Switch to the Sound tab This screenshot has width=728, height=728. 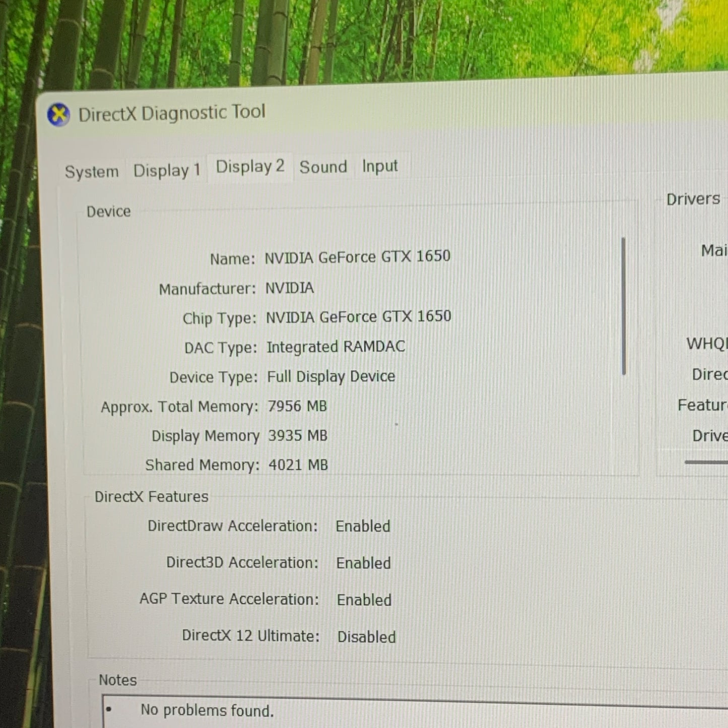323,167
